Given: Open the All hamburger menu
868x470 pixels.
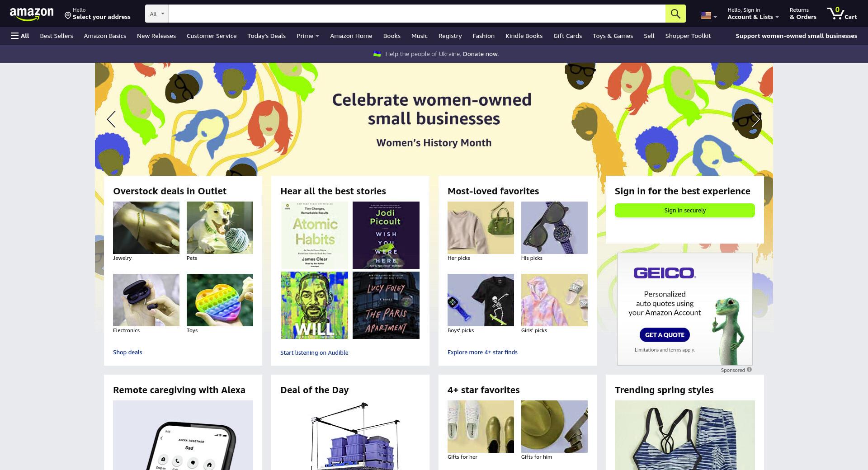Looking at the screenshot, I should (20, 36).
